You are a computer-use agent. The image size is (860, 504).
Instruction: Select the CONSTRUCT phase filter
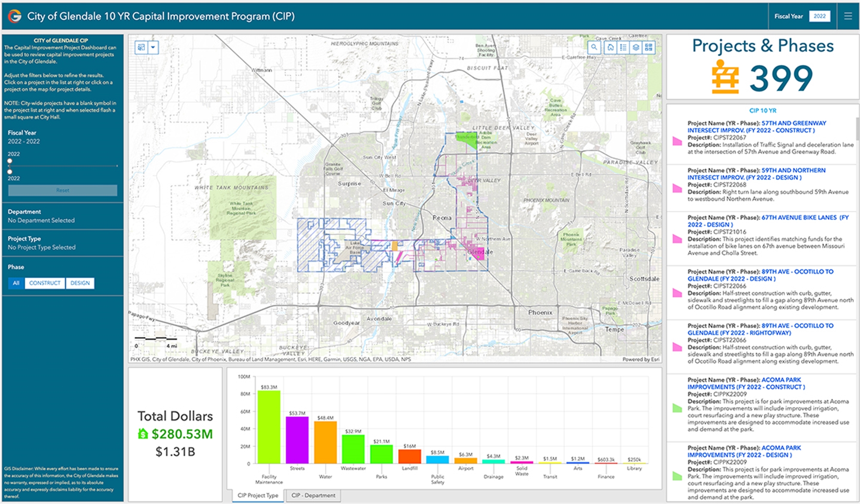coord(45,283)
